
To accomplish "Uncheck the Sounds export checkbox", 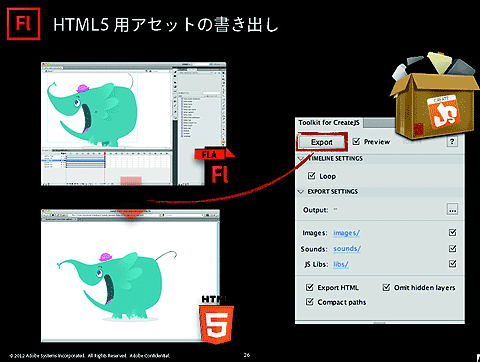I will (452, 248).
